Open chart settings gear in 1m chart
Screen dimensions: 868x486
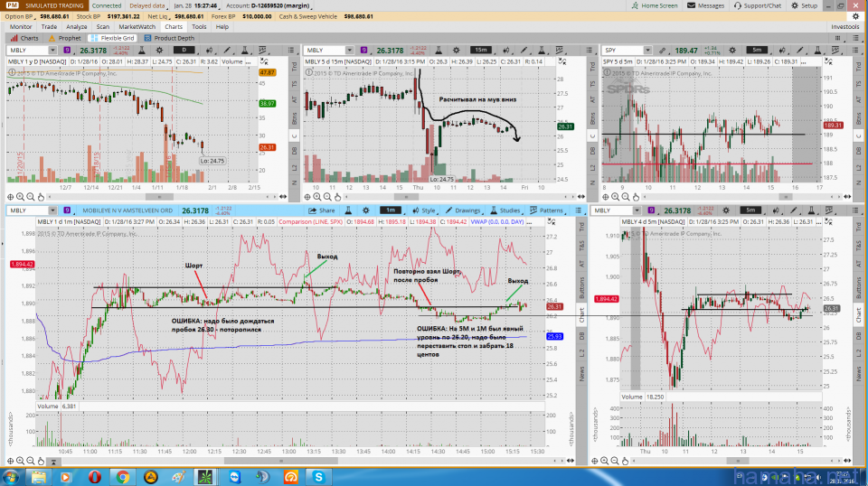[366, 210]
